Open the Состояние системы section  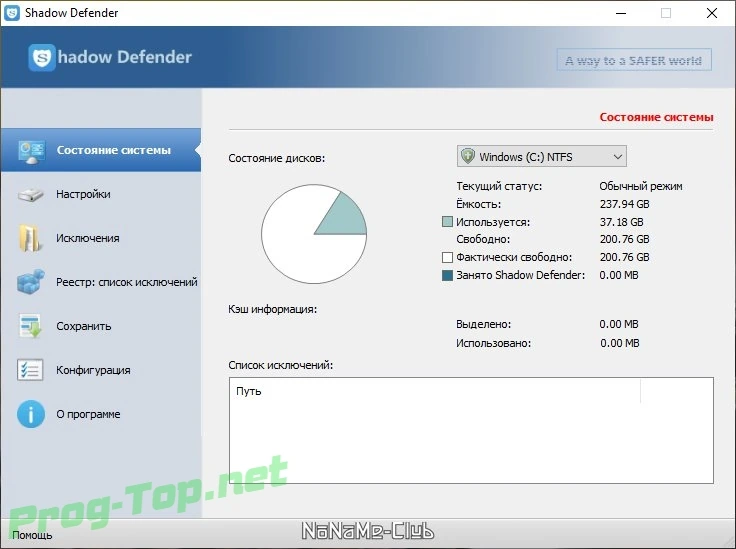[101, 150]
